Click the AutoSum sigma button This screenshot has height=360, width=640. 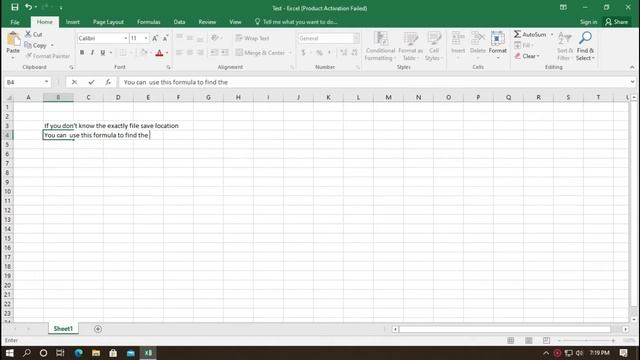(x=529, y=34)
